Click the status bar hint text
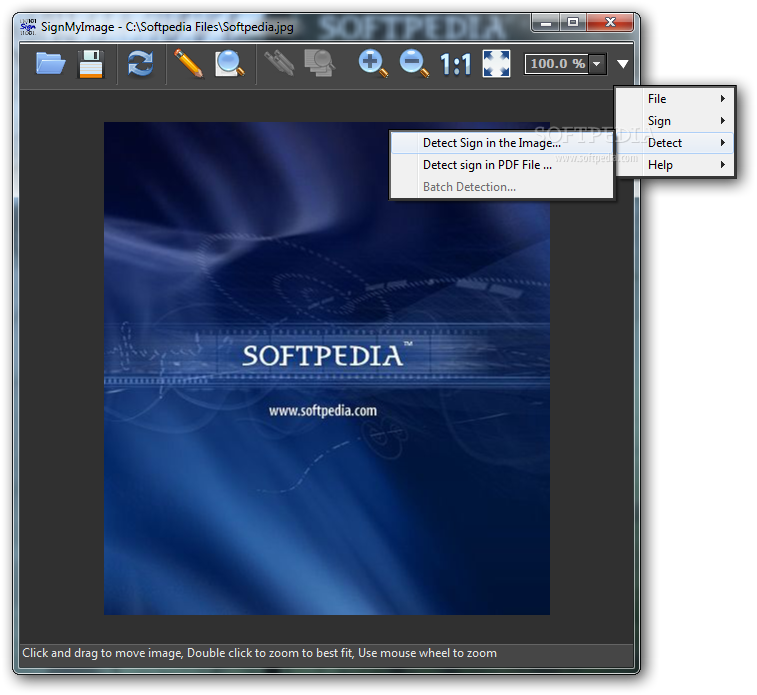 tap(259, 653)
